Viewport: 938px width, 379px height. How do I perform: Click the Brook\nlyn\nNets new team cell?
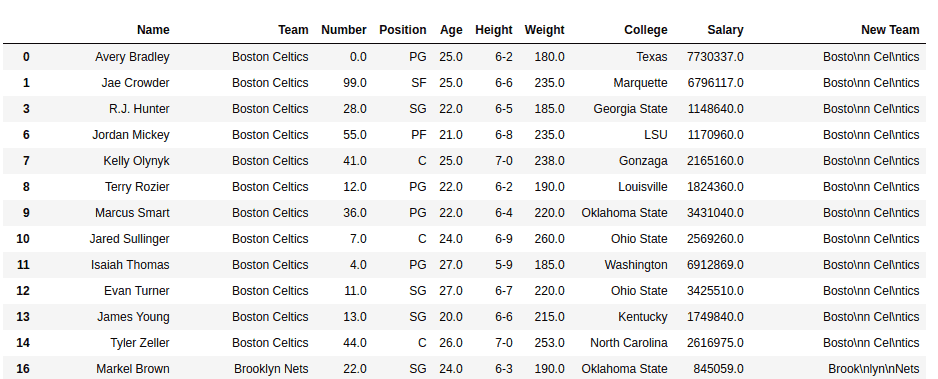tap(873, 369)
